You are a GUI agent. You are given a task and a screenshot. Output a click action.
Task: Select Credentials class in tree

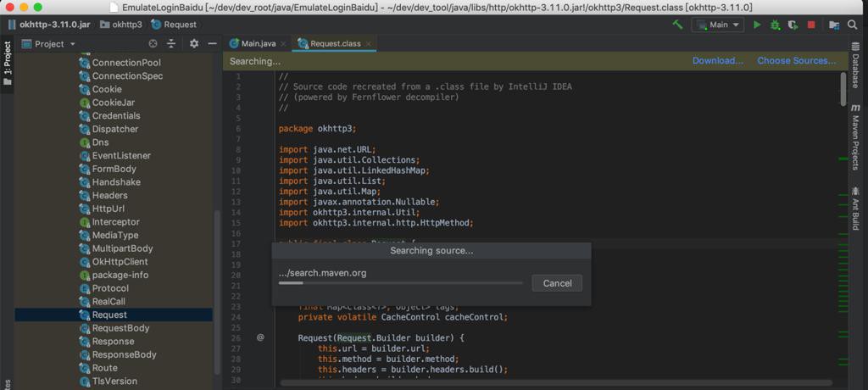[x=109, y=116]
